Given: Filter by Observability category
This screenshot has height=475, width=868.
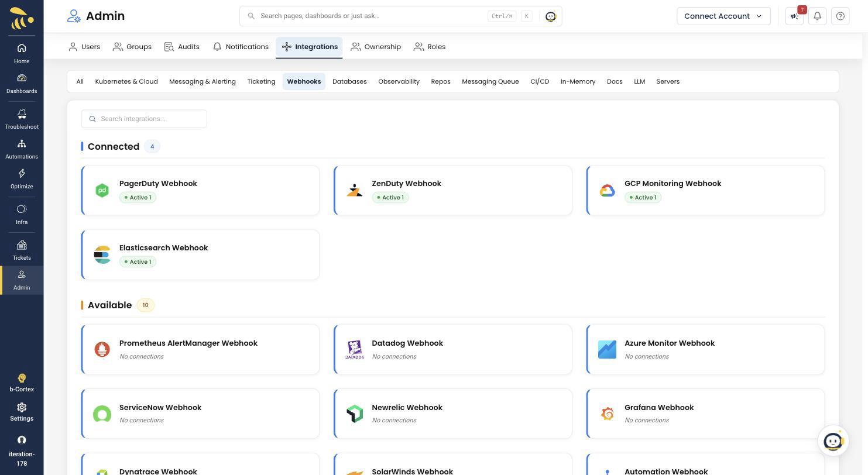Looking at the screenshot, I should coord(399,81).
